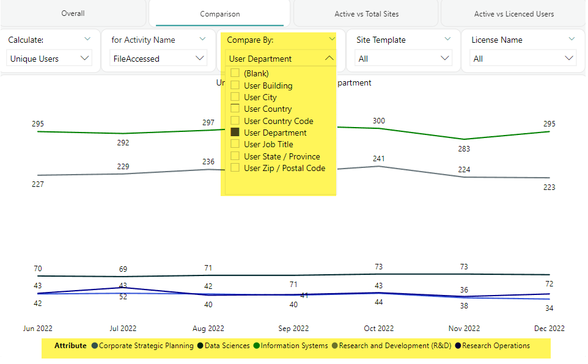The image size is (588, 364).
Task: Switch to Active vs Total Sites tab
Action: 365,14
